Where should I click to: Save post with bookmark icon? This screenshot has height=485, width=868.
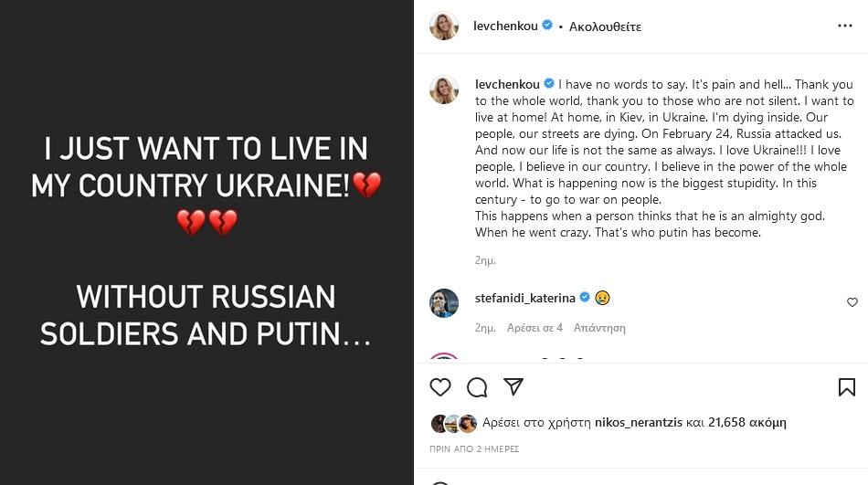point(846,387)
